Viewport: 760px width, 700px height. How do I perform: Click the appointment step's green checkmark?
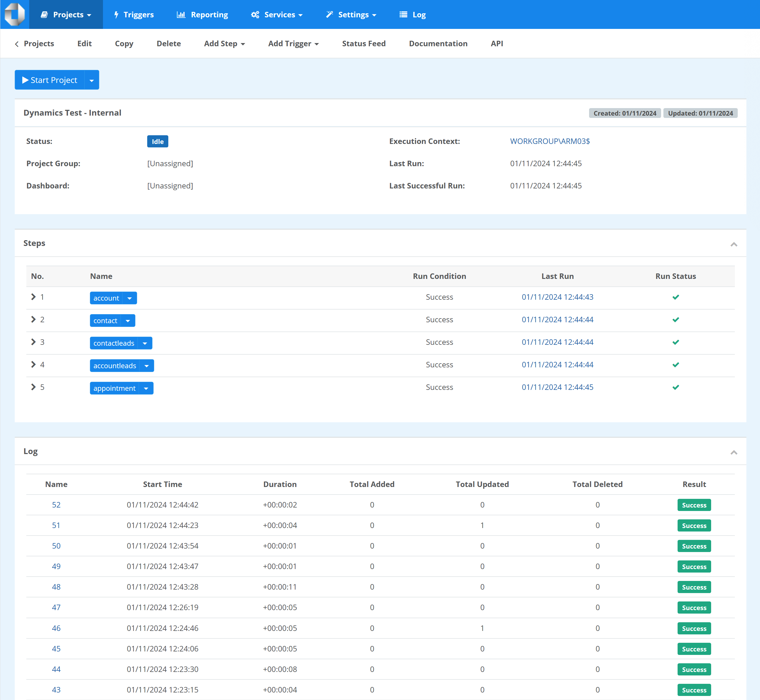pyautogui.click(x=676, y=388)
